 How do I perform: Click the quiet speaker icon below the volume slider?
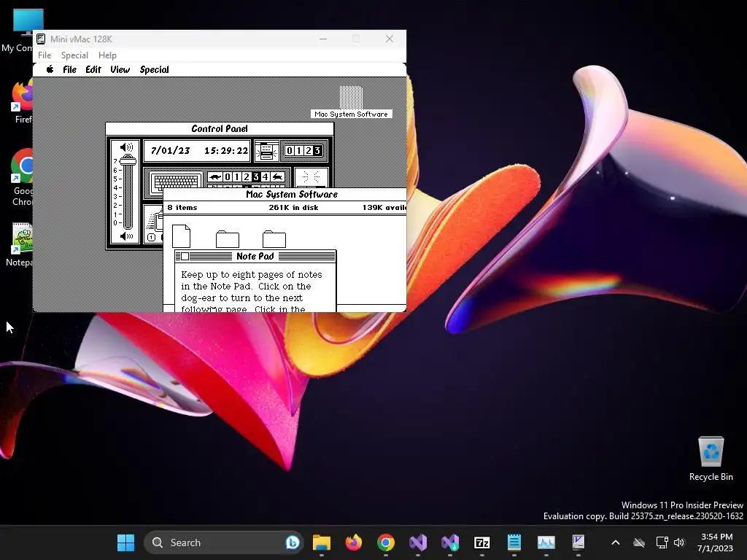pos(126,236)
